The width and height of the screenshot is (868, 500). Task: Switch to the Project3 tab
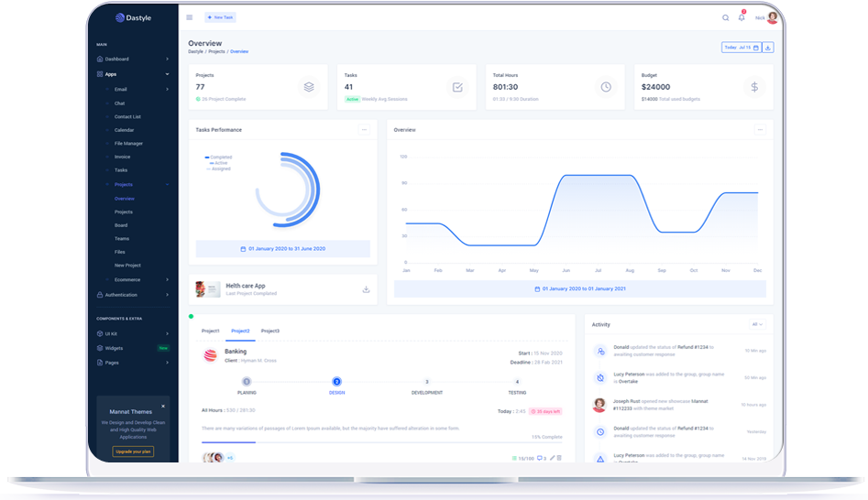(x=269, y=331)
